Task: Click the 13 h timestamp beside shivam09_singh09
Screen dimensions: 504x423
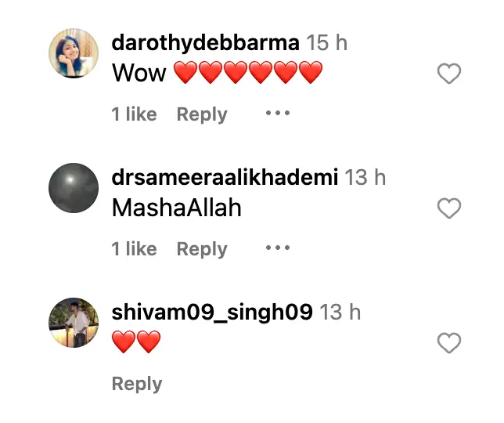Action: point(340,313)
